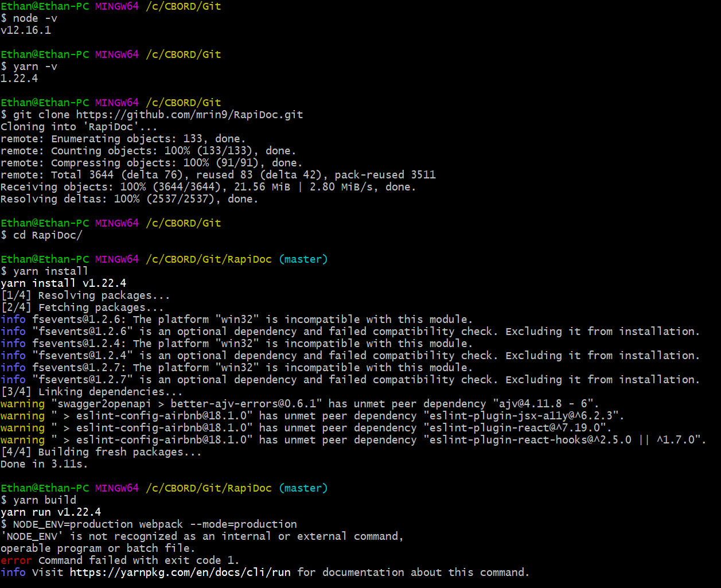Image resolution: width=721 pixels, height=588 pixels.
Task: Click the '(master)' branch label above yarn install
Action: tap(303, 259)
